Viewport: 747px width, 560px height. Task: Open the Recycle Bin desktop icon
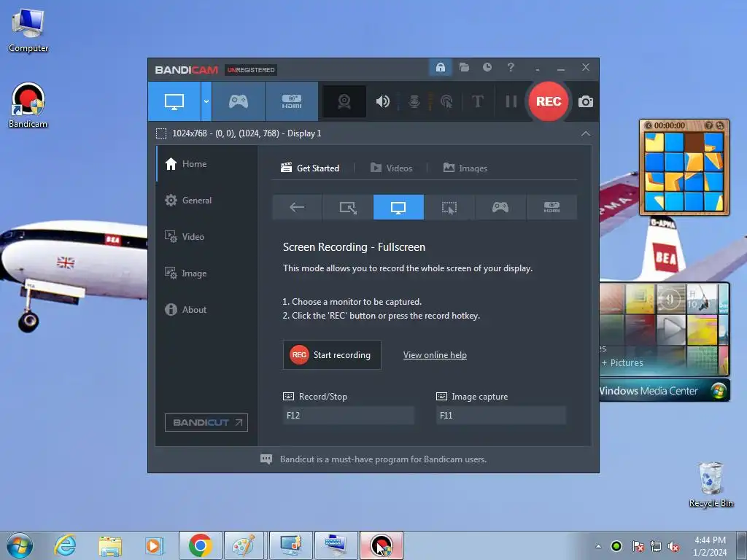[x=711, y=485]
